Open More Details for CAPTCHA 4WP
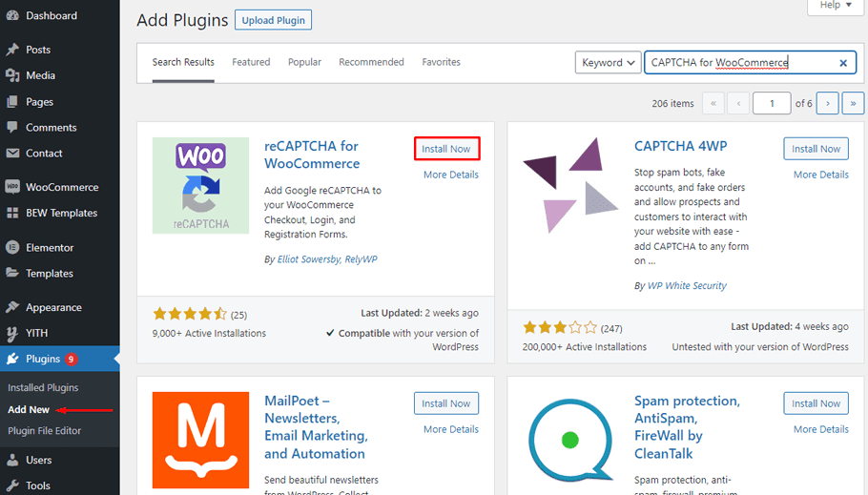 pos(820,175)
